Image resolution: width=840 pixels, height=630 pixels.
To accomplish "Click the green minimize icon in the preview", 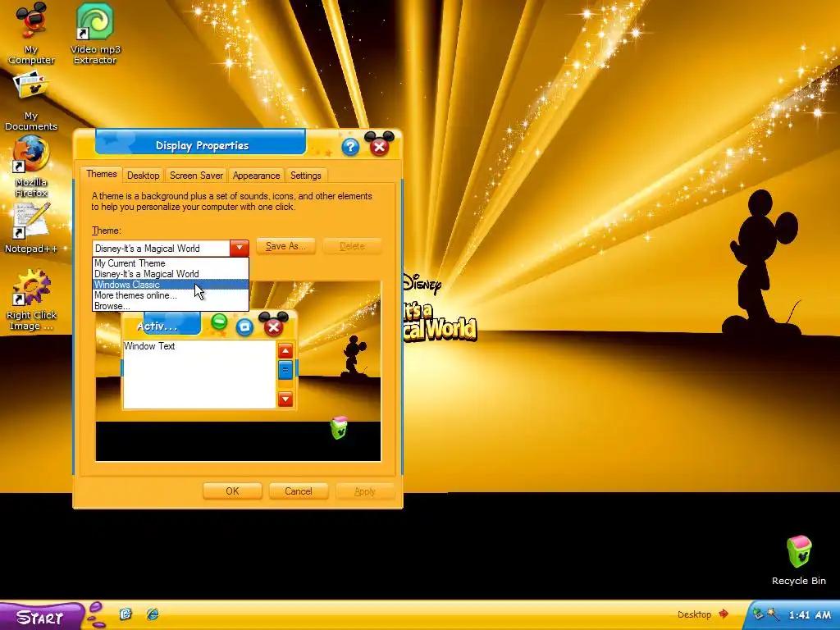I will tap(218, 322).
